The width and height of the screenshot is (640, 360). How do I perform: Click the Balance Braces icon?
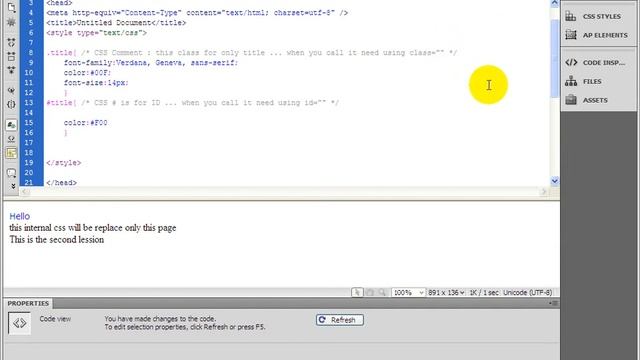pyautogui.click(x=11, y=104)
